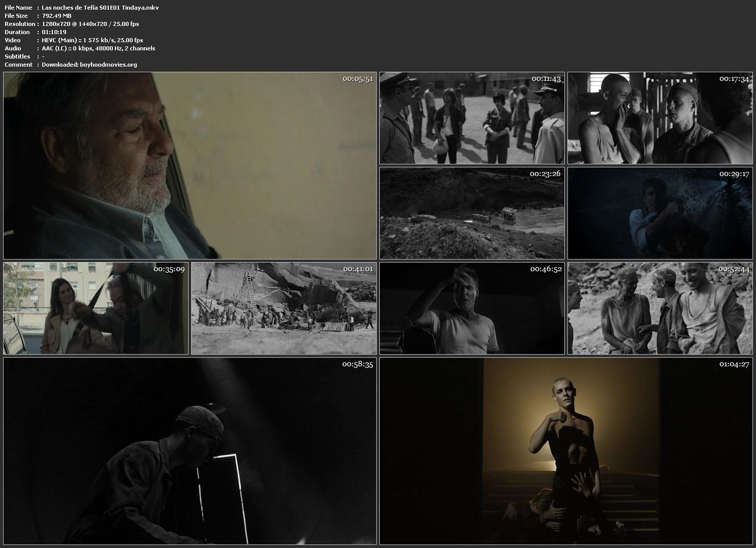The width and height of the screenshot is (756, 548).
Task: Click the timestamp 00:41:01
Action: point(358,269)
